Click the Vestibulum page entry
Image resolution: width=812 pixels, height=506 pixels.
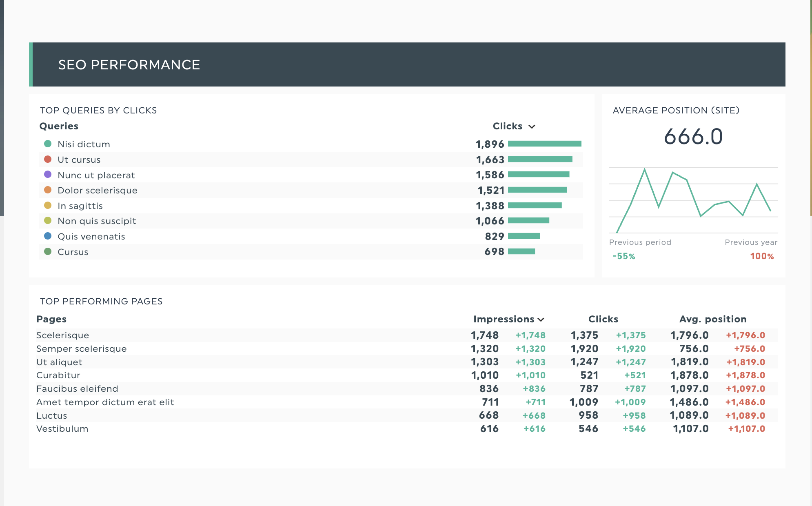point(62,428)
